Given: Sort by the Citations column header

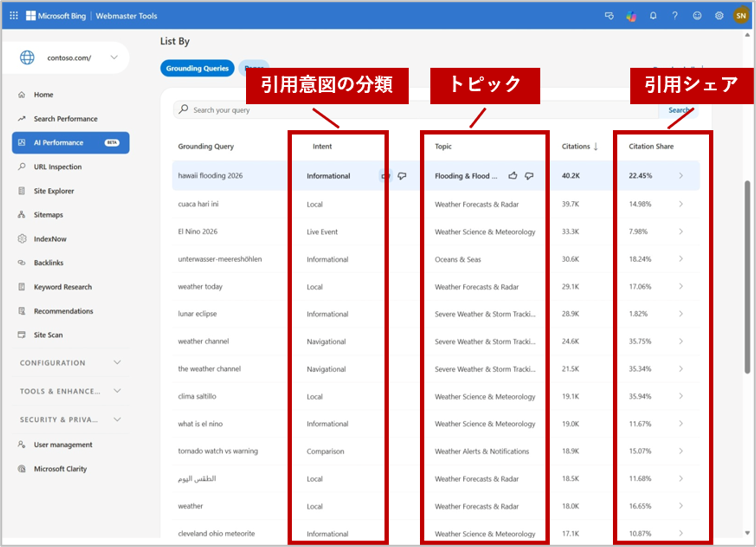Looking at the screenshot, I should tap(580, 146).
